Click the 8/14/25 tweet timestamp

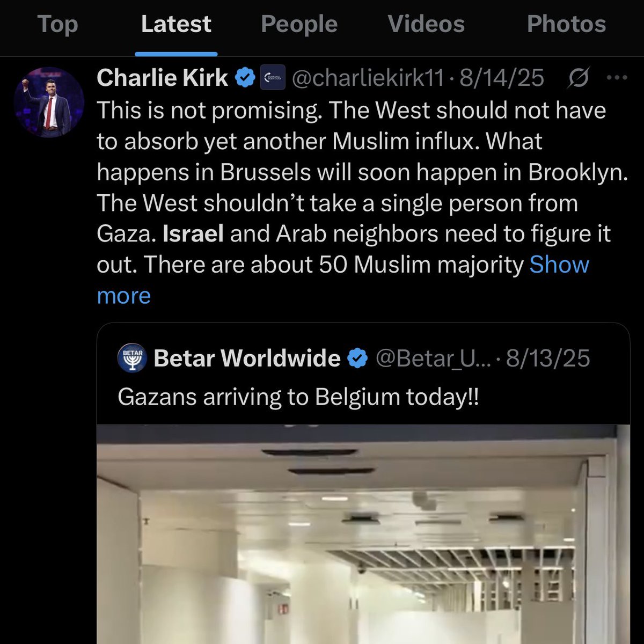502,78
